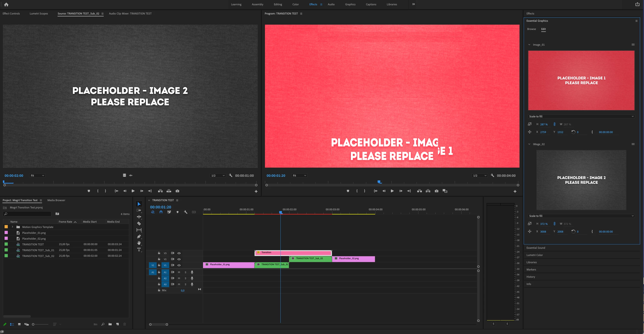Image resolution: width=644 pixels, height=334 pixels.
Task: Select the Type tool
Action: point(139,249)
